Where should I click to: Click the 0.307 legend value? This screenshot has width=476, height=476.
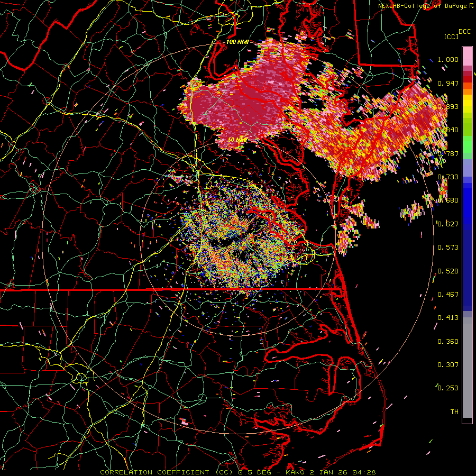448,365
